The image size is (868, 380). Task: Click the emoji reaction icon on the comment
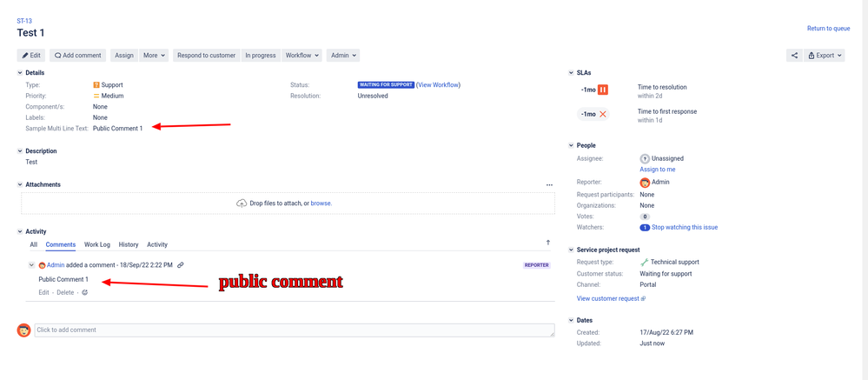[x=84, y=292]
